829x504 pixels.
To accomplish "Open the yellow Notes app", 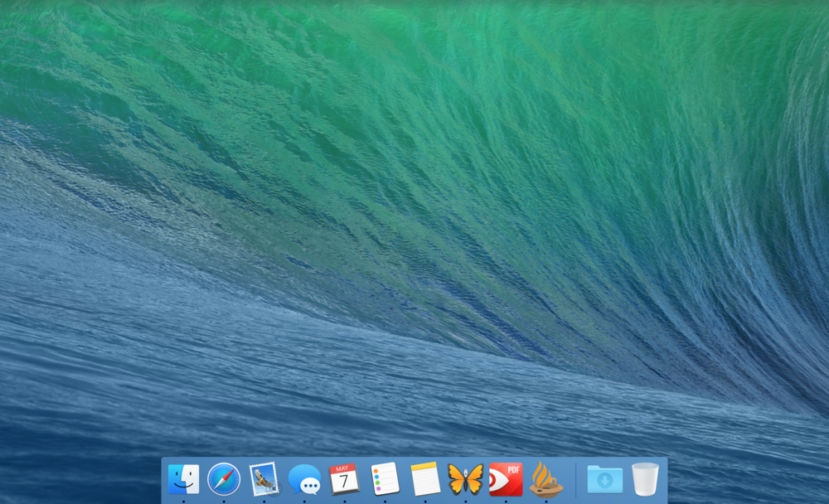I will (x=425, y=479).
